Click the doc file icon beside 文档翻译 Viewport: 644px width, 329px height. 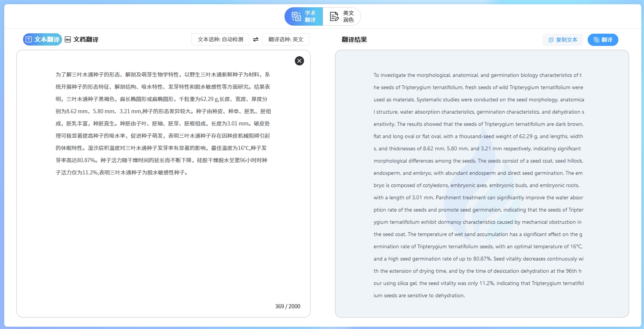tap(68, 39)
